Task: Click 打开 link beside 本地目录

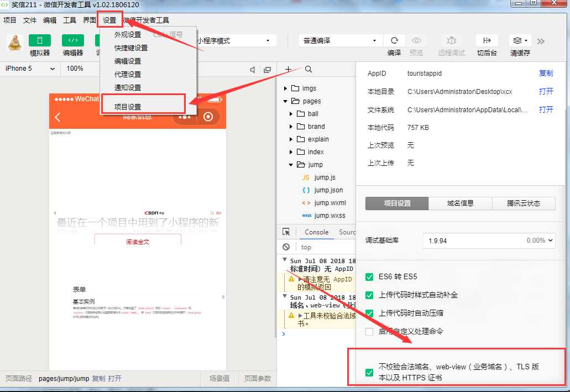Action: 546,92
